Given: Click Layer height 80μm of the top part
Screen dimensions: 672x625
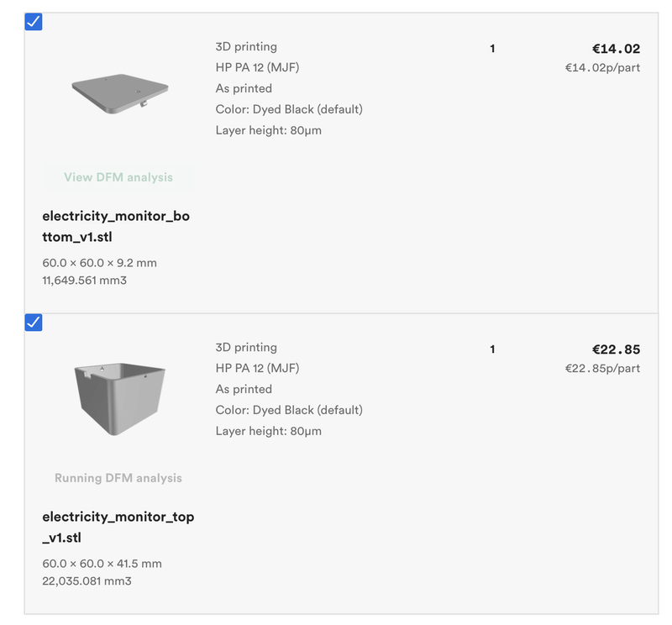Looking at the screenshot, I should (x=268, y=431).
